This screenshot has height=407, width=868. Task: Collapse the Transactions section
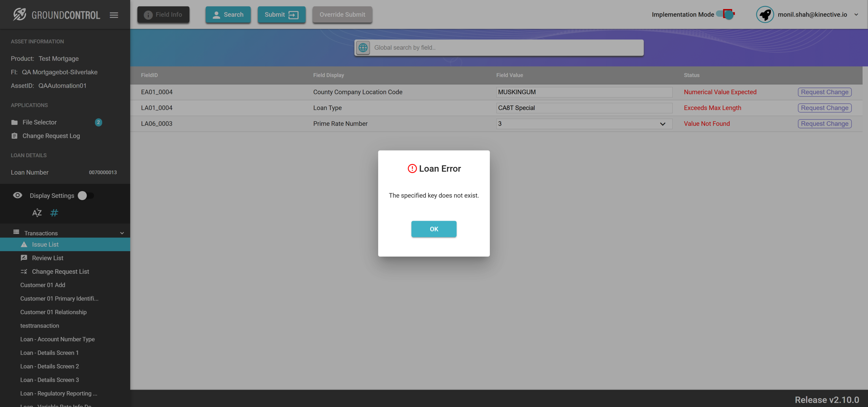[x=122, y=233]
